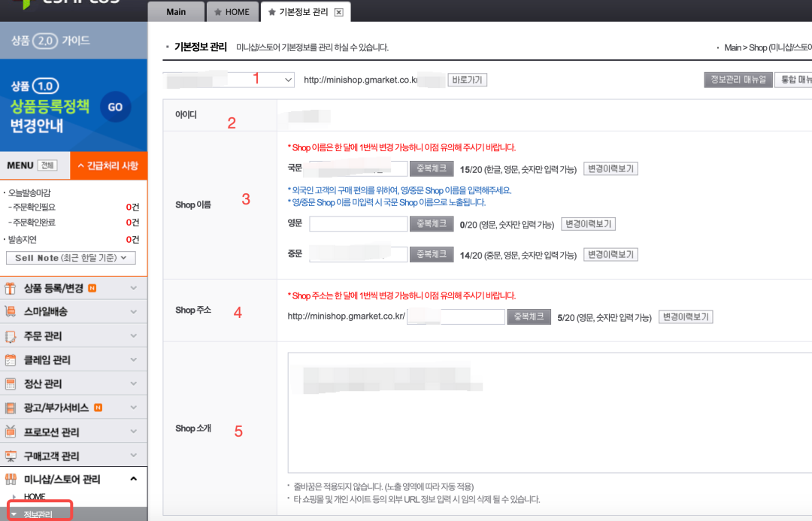Click the 주문확인완료 count 0건

(132, 223)
